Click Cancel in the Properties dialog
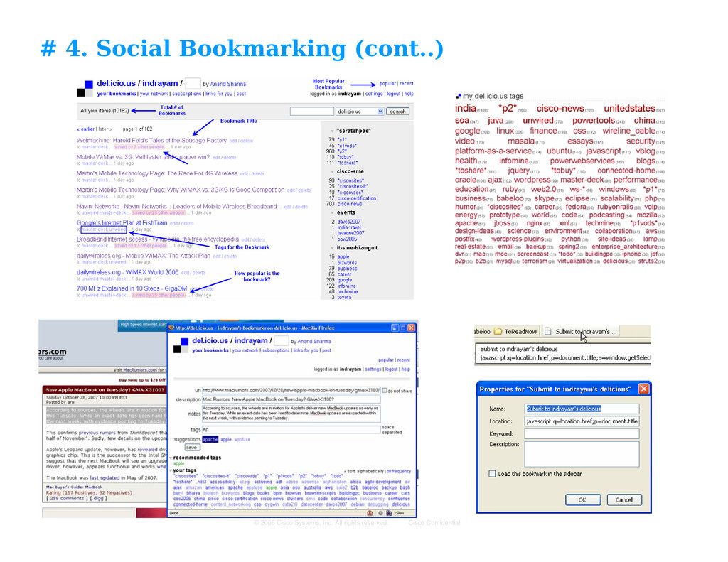The image size is (728, 562). point(623,499)
